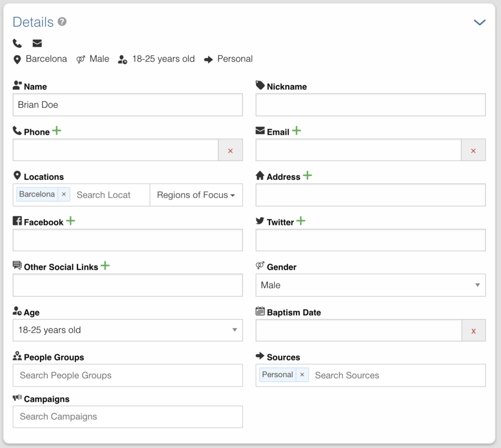This screenshot has width=501, height=448.
Task: Click the age icon beside summary 18-25 years
Action: (123, 59)
